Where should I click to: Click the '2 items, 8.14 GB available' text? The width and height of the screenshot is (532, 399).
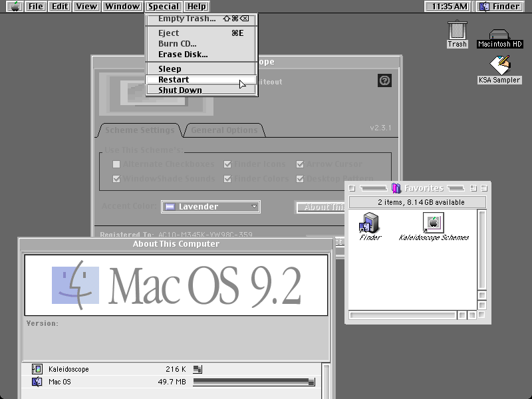tap(421, 202)
